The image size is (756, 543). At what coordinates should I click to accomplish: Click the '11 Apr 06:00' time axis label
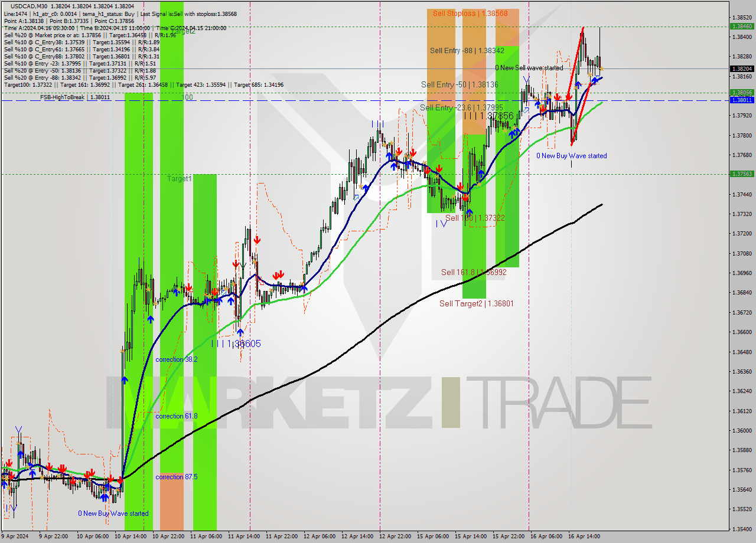tap(206, 537)
